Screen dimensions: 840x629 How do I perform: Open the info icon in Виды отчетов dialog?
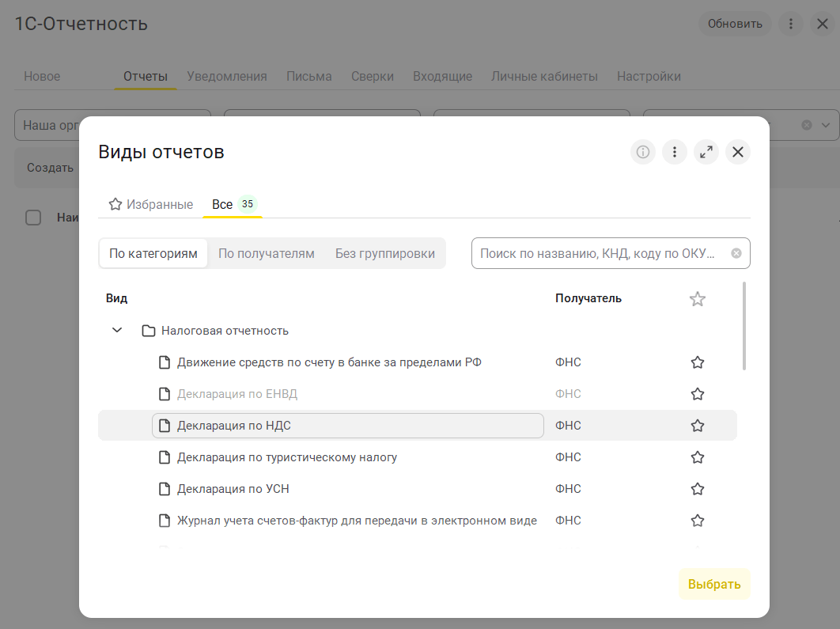[643, 152]
